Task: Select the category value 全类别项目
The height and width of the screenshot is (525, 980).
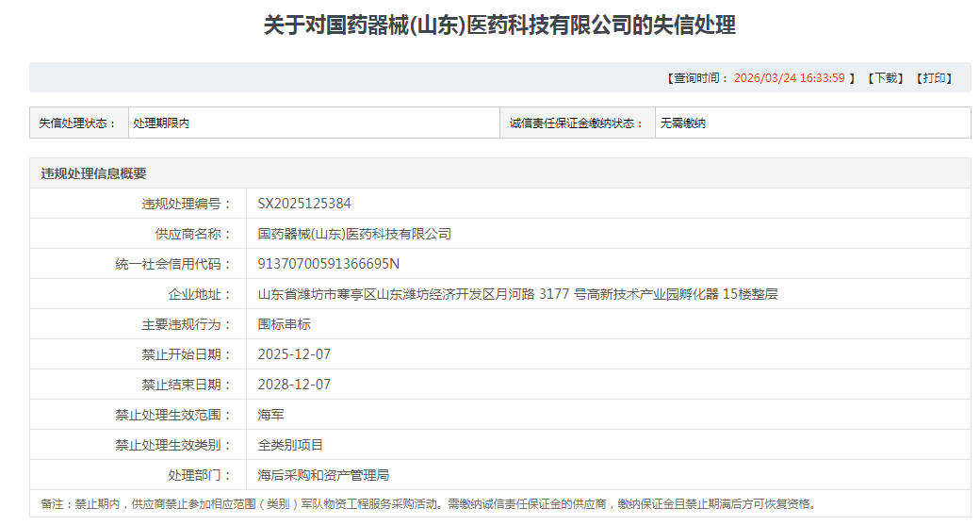Action: pyautogui.click(x=290, y=445)
